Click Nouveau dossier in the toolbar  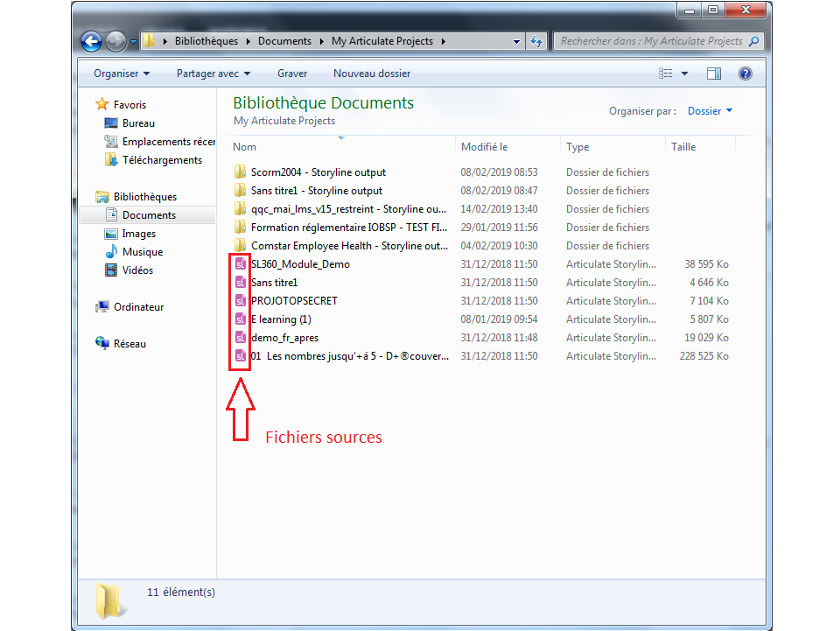(372, 74)
